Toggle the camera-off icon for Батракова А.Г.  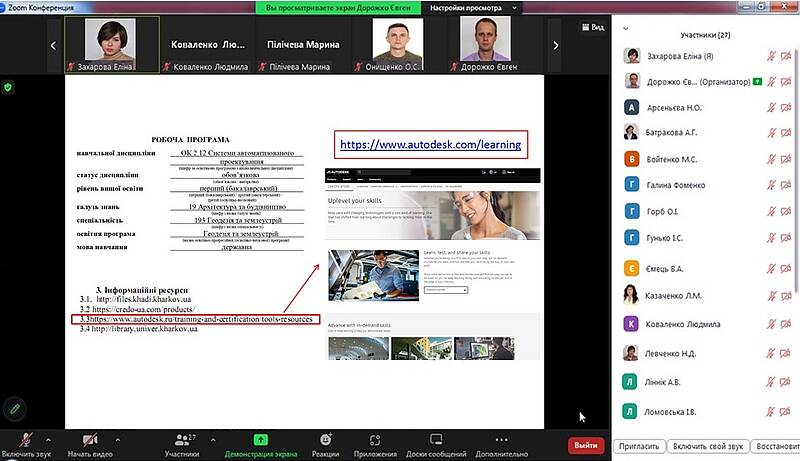[x=787, y=133]
